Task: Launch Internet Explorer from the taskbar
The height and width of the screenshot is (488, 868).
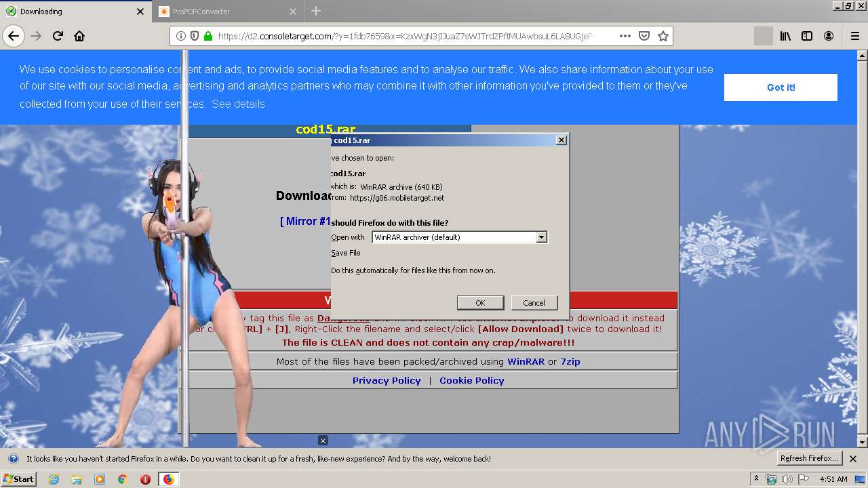Action: click(x=54, y=479)
